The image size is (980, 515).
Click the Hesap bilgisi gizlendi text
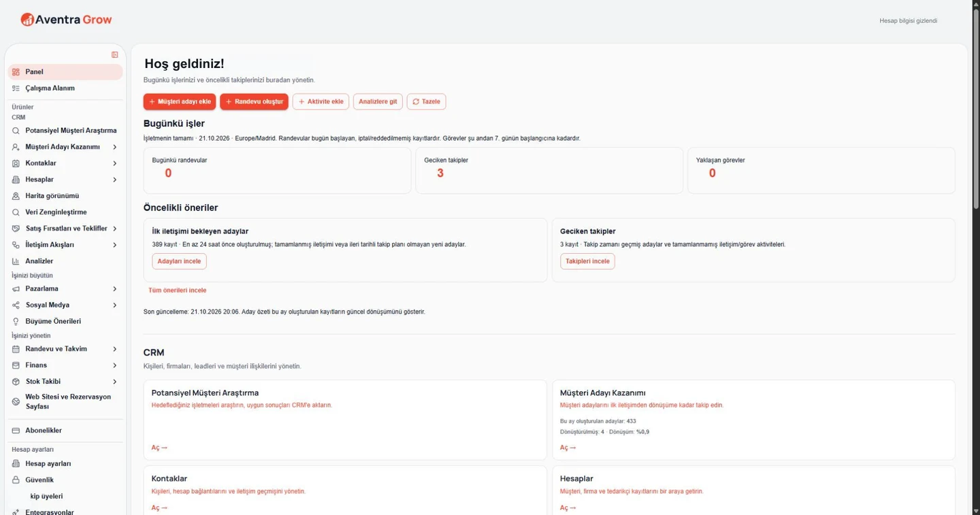(908, 21)
